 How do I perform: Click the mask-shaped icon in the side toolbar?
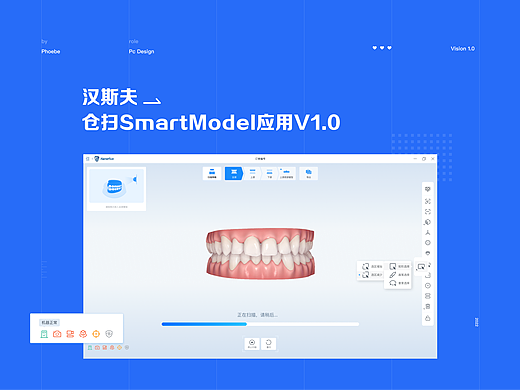[428, 253]
